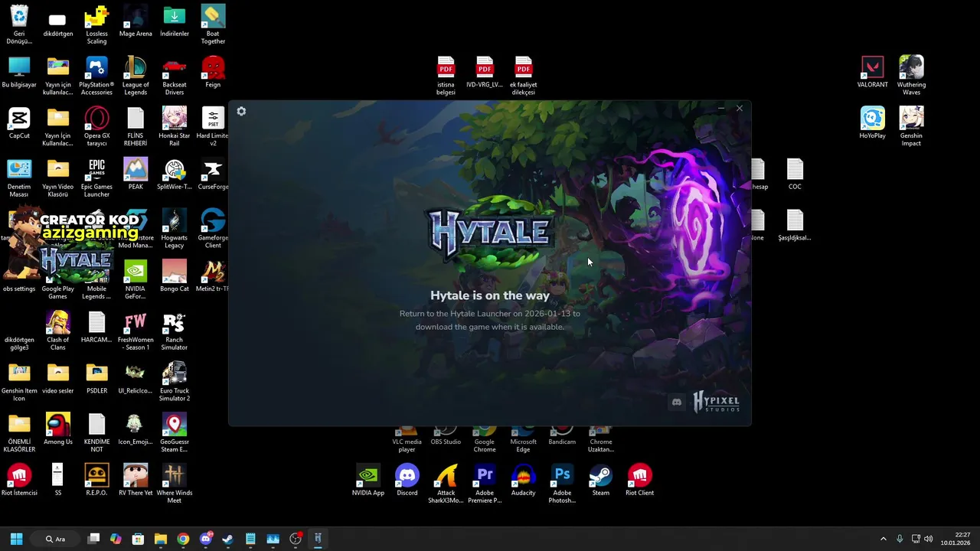Select the Clash of Clans icon
The width and height of the screenshot is (980, 551).
(57, 331)
